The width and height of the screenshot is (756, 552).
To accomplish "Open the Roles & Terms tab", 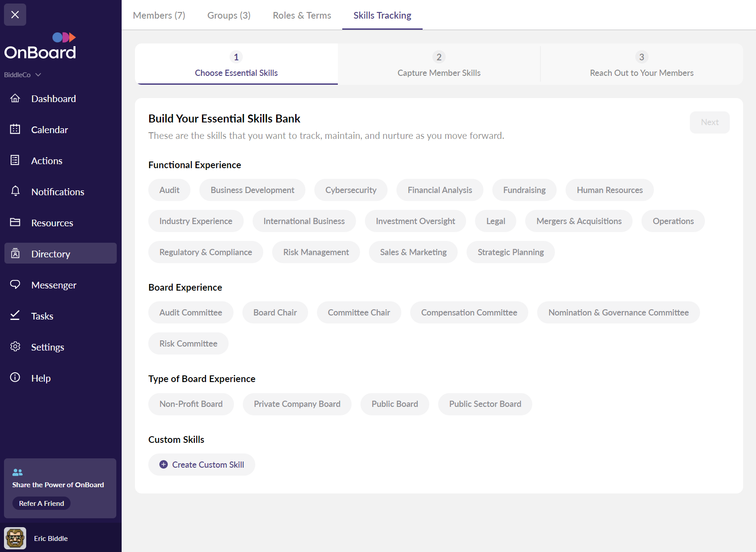I will click(302, 15).
